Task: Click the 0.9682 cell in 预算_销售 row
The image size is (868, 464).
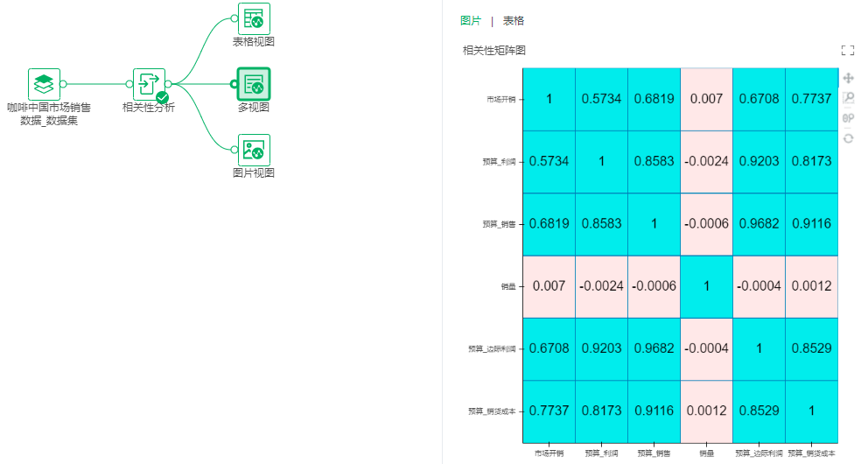Action: (759, 223)
